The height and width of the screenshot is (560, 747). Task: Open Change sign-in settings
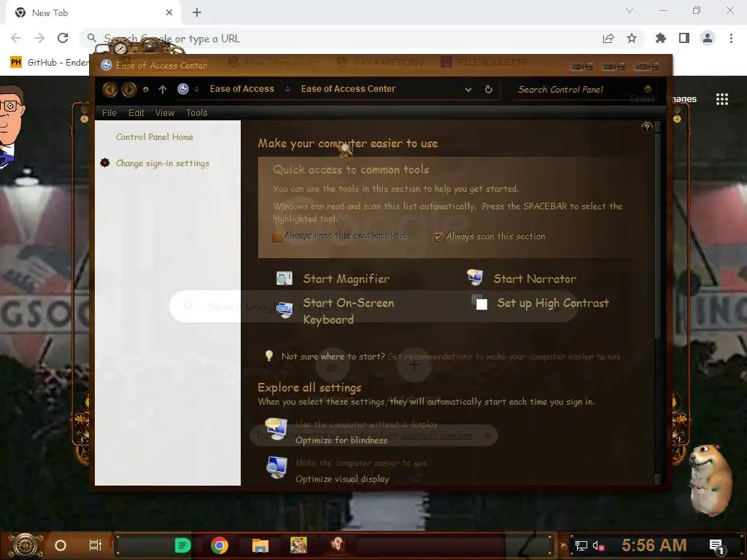click(x=163, y=163)
